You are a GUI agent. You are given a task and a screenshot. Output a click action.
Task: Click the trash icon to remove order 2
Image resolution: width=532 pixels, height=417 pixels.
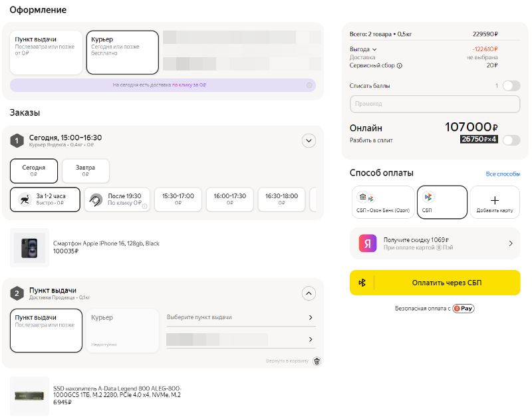coord(317,361)
